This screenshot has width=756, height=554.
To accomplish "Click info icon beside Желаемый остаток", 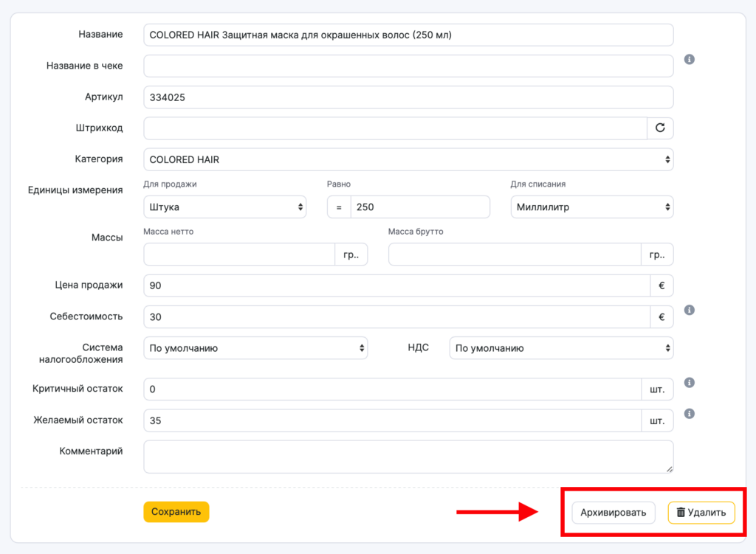I will point(690,414).
